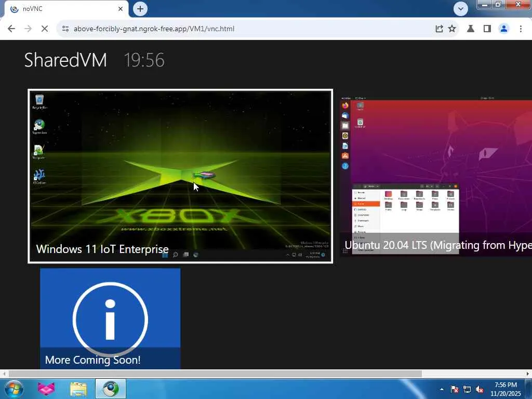The image size is (532, 399).
Task: Click the scrollbar left arrow
Action: pyautogui.click(x=4, y=374)
